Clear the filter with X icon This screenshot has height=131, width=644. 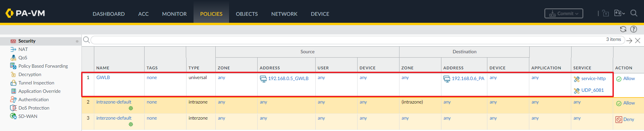638,41
